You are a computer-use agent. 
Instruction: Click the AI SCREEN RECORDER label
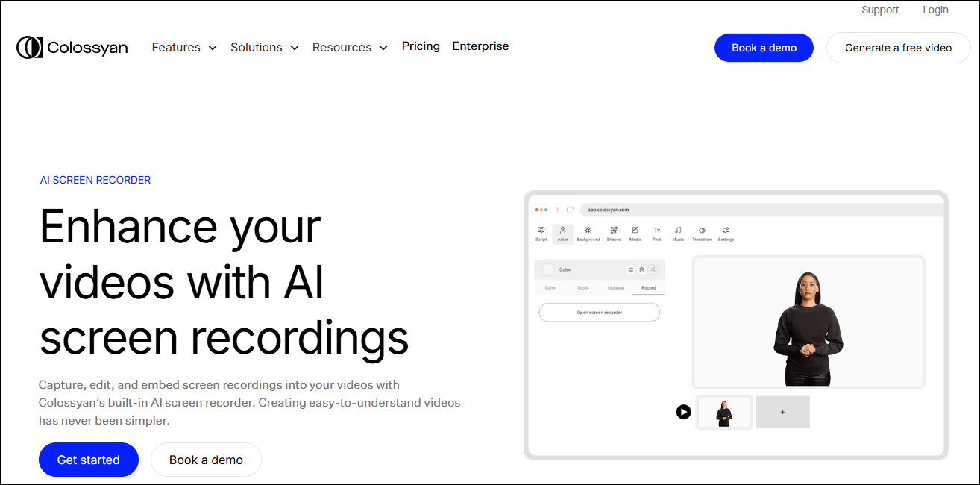95,180
